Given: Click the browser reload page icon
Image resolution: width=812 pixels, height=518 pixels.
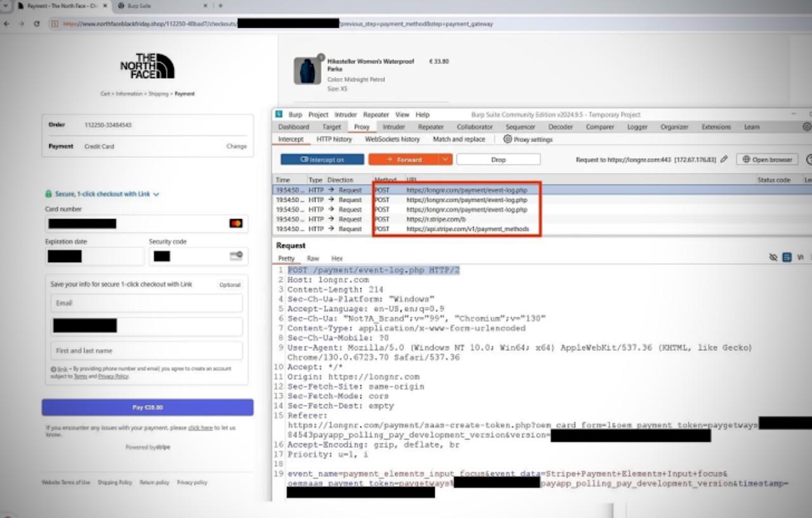Looking at the screenshot, I should click(37, 23).
